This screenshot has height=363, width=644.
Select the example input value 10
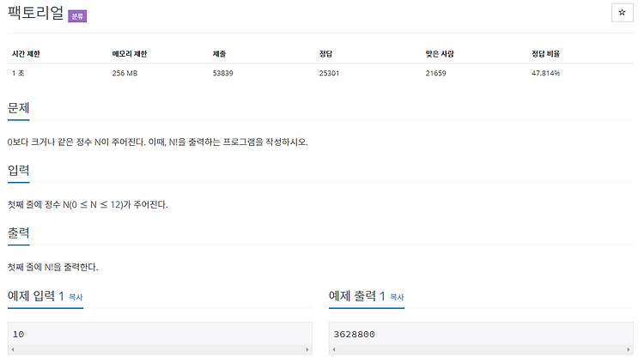(19, 335)
